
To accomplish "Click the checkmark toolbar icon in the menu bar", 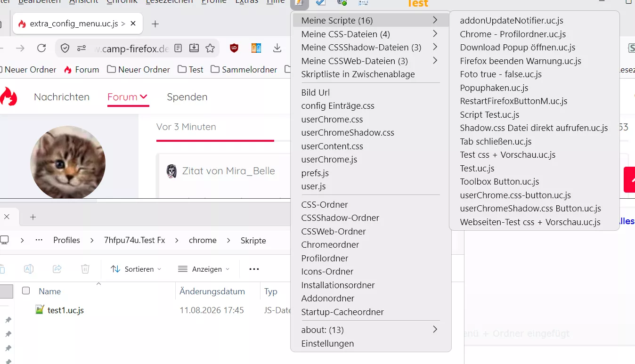I will click(321, 3).
